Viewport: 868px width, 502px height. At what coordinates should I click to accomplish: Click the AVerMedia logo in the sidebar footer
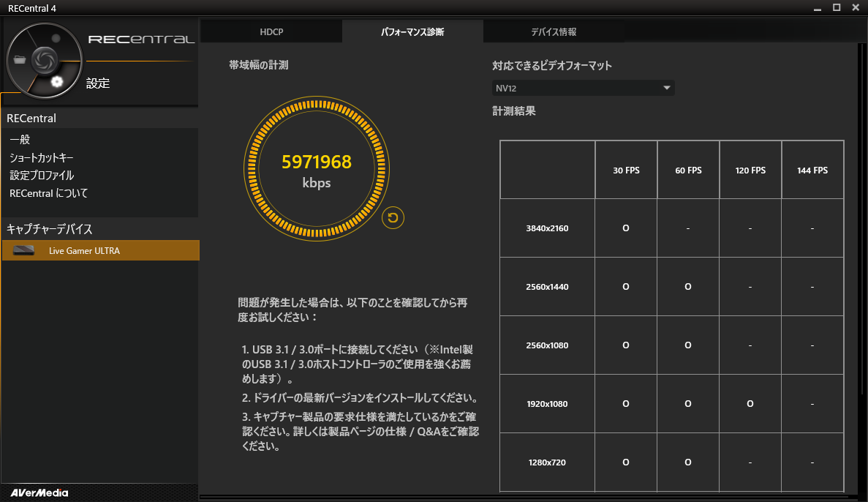coord(39,492)
